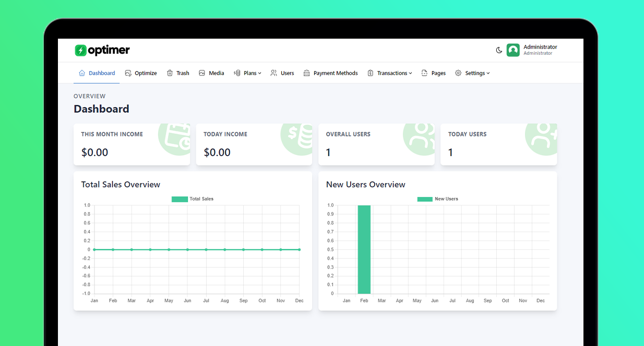This screenshot has height=346, width=644.
Task: Select the Payment Methods card icon
Action: 308,73
